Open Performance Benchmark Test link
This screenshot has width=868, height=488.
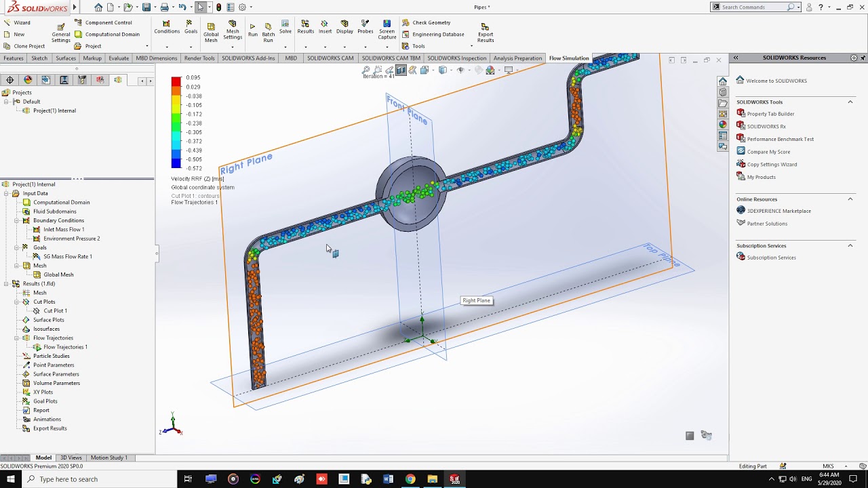point(781,139)
